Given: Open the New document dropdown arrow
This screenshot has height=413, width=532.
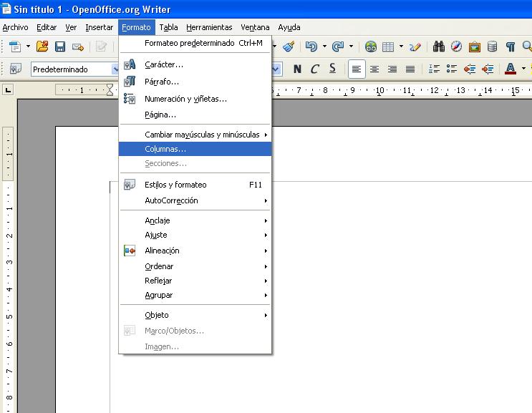Looking at the screenshot, I should click(28, 46).
